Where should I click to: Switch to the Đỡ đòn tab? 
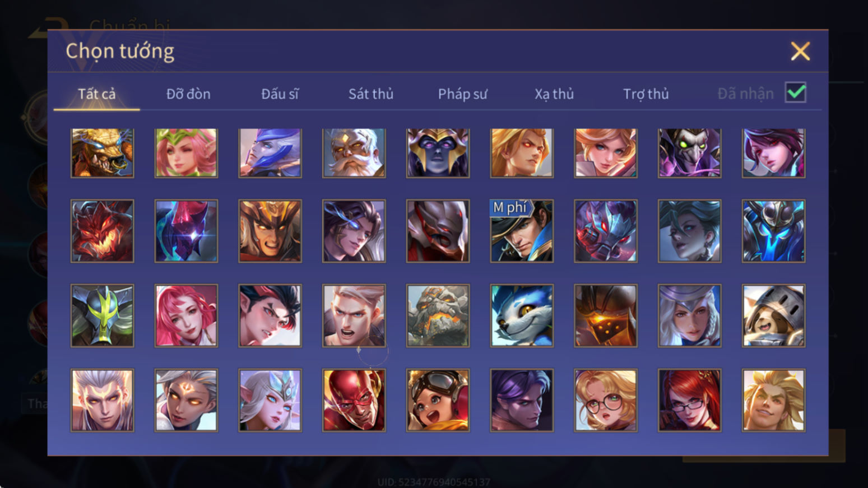click(x=188, y=94)
